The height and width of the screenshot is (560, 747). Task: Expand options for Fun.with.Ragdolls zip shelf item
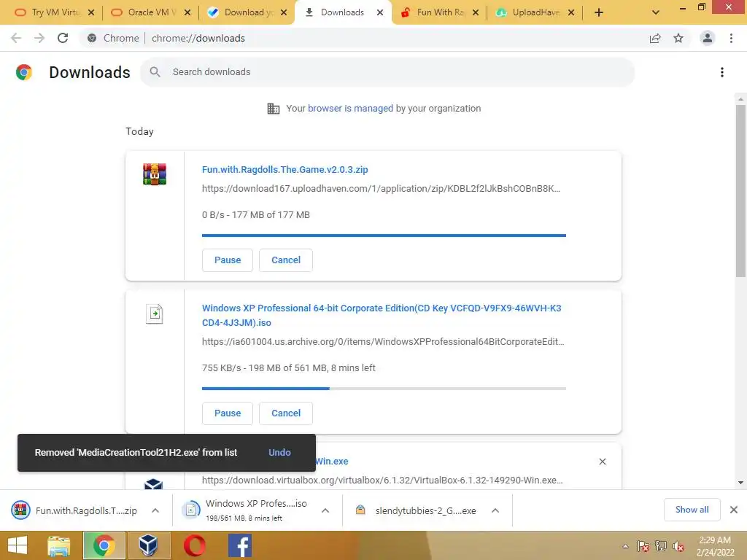(155, 510)
